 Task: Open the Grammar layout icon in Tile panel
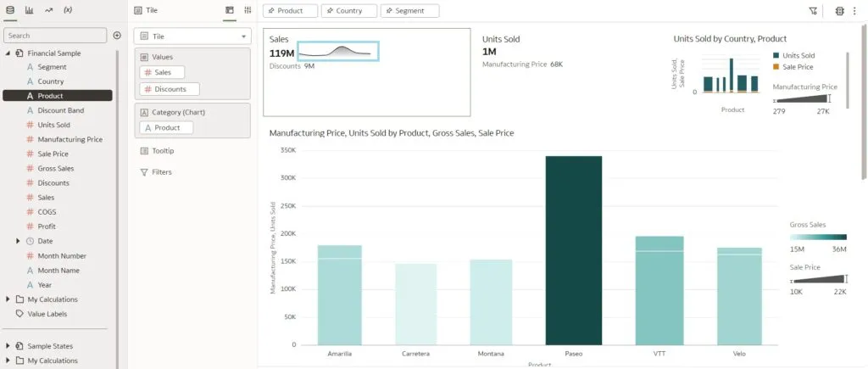click(x=229, y=10)
